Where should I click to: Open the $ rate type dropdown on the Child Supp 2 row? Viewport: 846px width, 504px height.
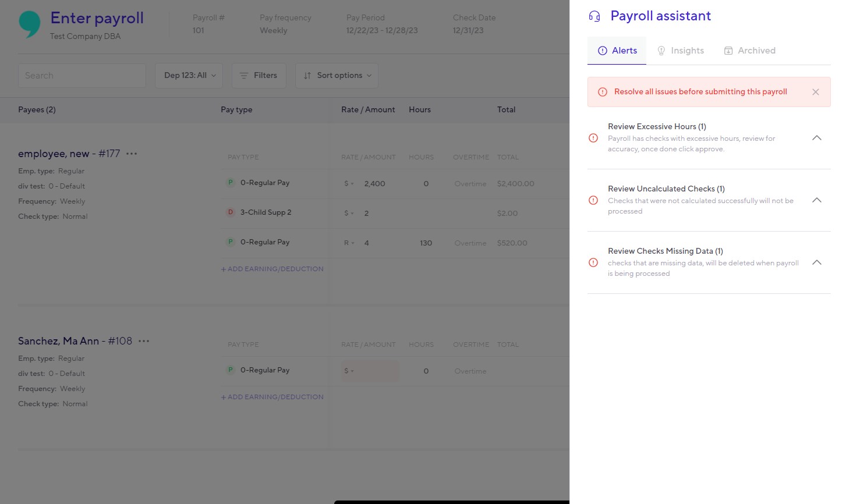pyautogui.click(x=349, y=214)
